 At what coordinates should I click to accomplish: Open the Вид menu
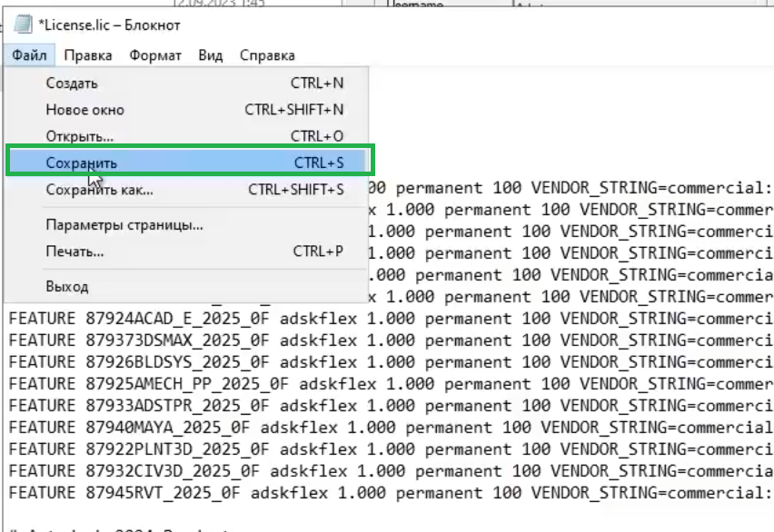[210, 55]
